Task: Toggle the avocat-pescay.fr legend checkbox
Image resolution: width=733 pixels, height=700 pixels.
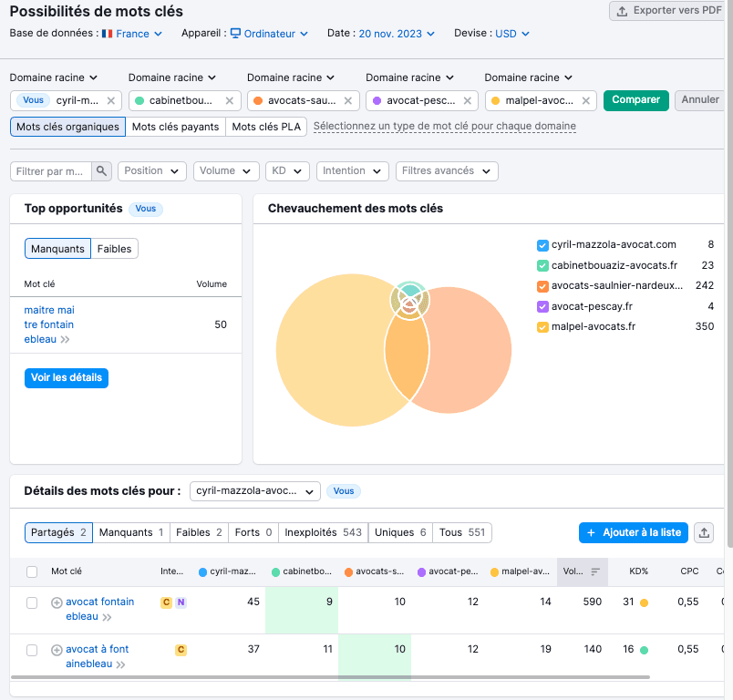Action: coord(542,306)
